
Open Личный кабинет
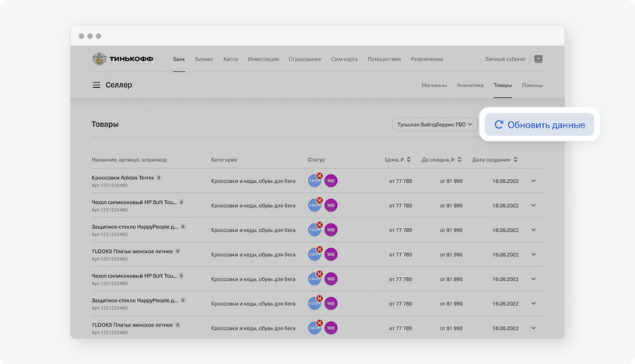505,59
